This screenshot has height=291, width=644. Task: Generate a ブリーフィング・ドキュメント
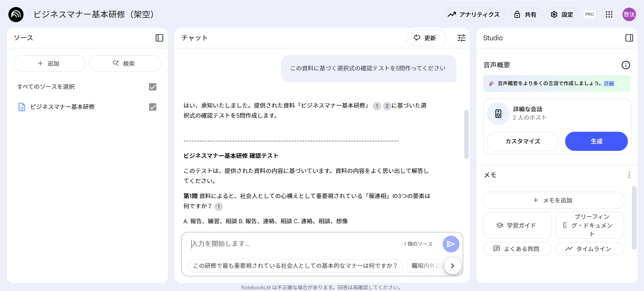point(590,225)
